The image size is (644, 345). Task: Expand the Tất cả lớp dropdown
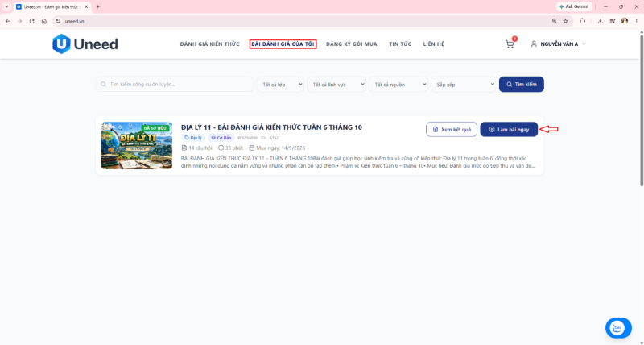coord(280,85)
